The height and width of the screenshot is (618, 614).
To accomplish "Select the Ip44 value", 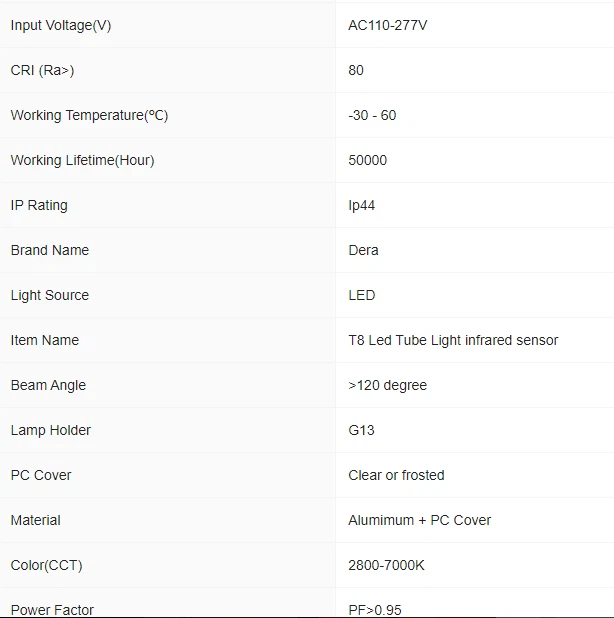I will point(361,205).
